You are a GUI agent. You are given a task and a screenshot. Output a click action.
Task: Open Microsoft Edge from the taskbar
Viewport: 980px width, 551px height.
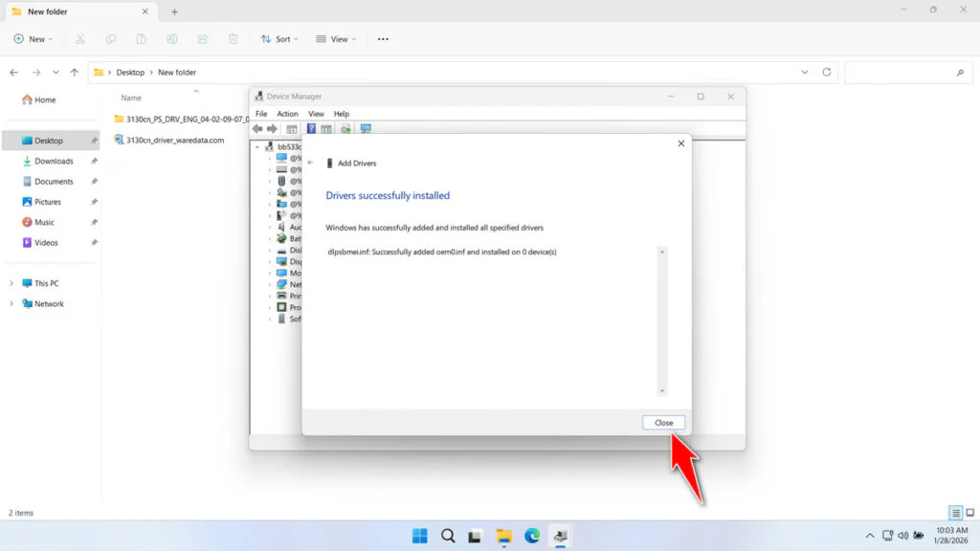coord(532,536)
